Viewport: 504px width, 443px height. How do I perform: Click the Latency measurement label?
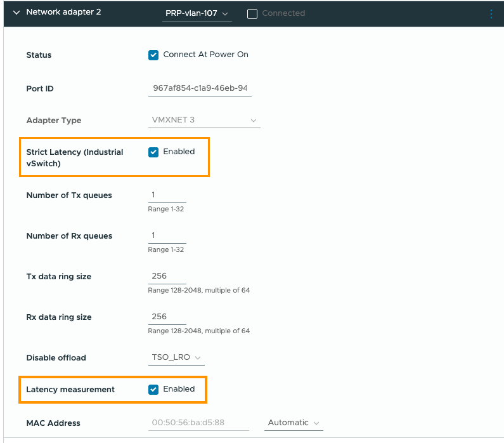70,390
